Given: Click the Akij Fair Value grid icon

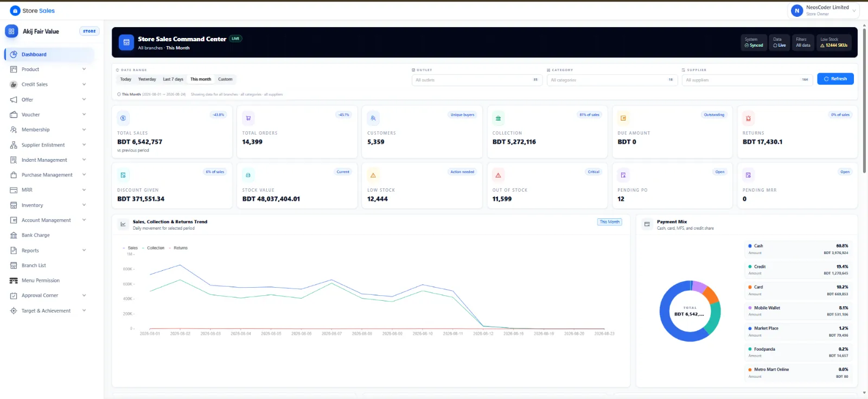Looking at the screenshot, I should tap(11, 31).
